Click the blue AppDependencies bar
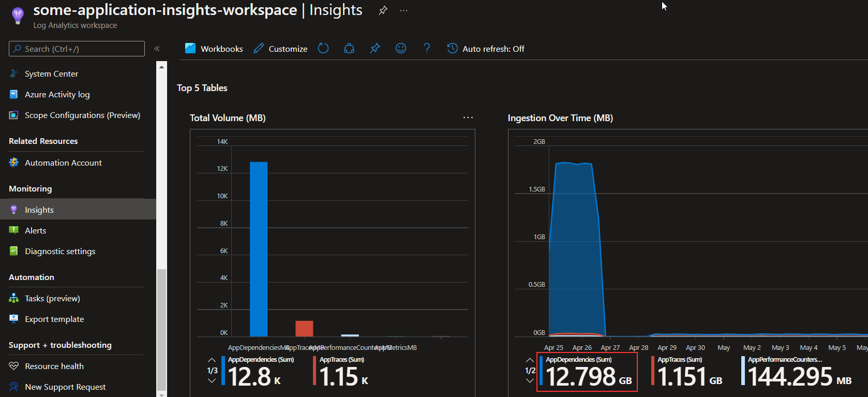 [259, 249]
